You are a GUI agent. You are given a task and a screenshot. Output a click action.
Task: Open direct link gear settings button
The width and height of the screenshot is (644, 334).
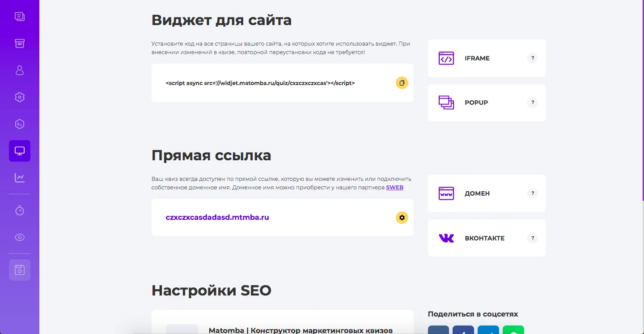click(402, 218)
